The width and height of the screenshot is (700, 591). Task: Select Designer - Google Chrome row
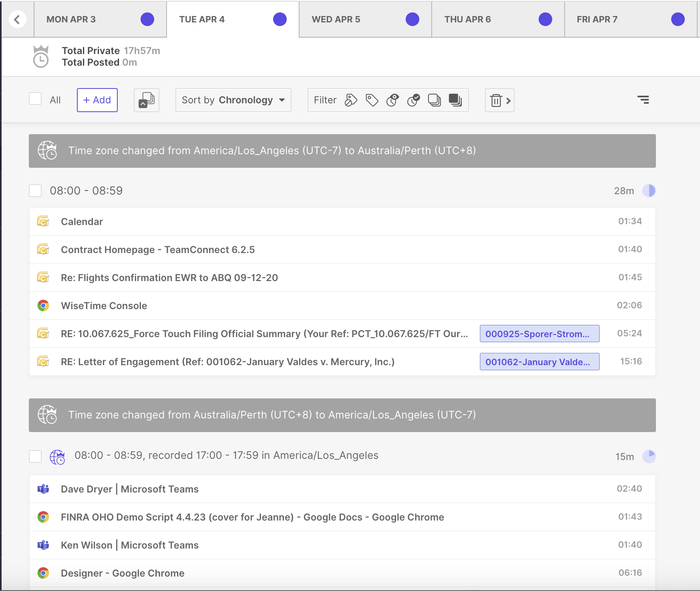click(342, 573)
